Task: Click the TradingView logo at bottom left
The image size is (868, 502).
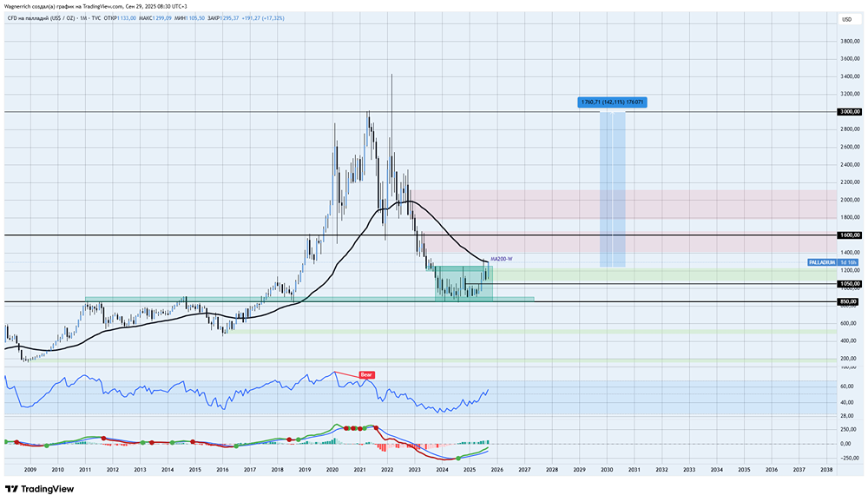Action: [39, 489]
